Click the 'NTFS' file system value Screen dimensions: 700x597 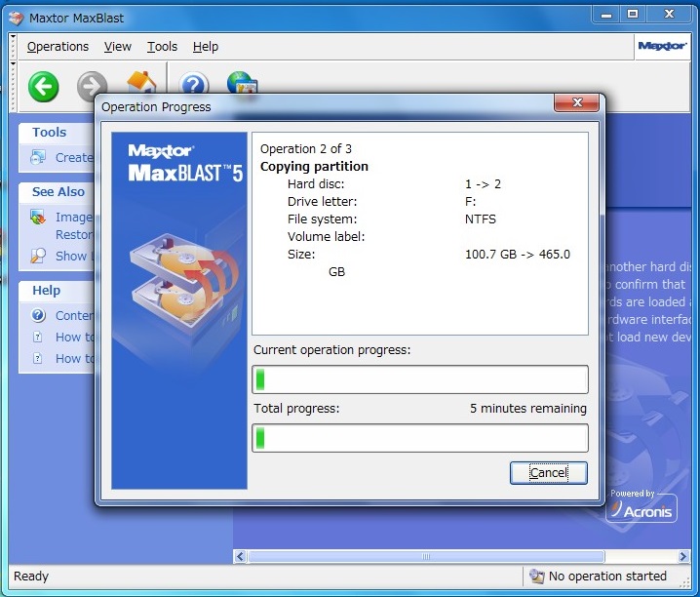pyautogui.click(x=481, y=219)
